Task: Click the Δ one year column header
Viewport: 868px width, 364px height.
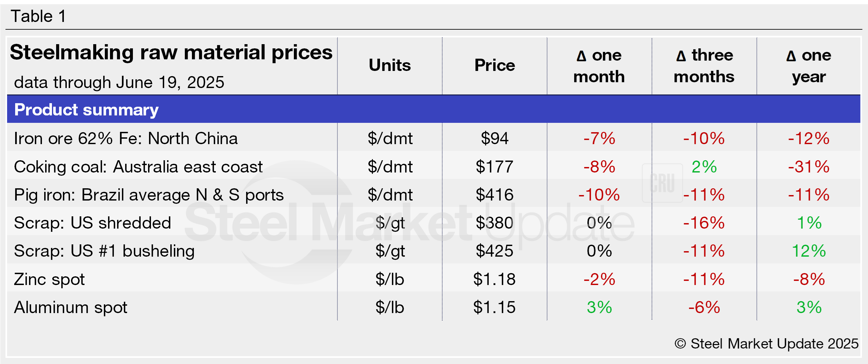Action: tap(808, 66)
